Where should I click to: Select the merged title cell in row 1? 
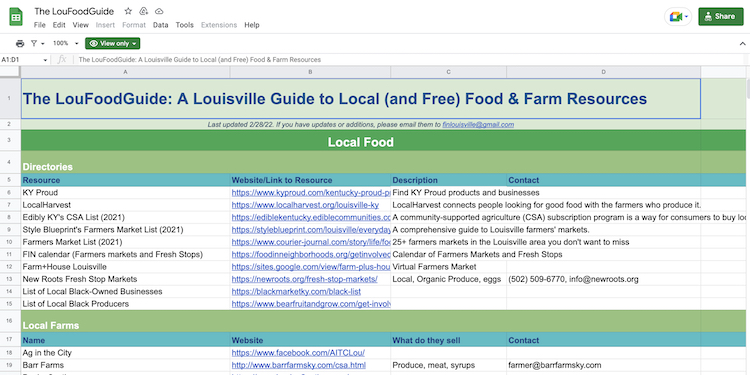(361, 99)
